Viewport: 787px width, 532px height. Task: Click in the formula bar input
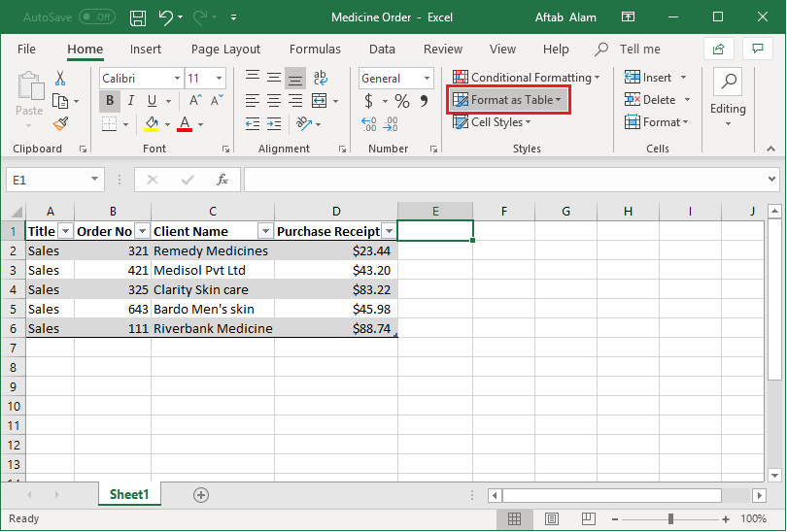[505, 180]
